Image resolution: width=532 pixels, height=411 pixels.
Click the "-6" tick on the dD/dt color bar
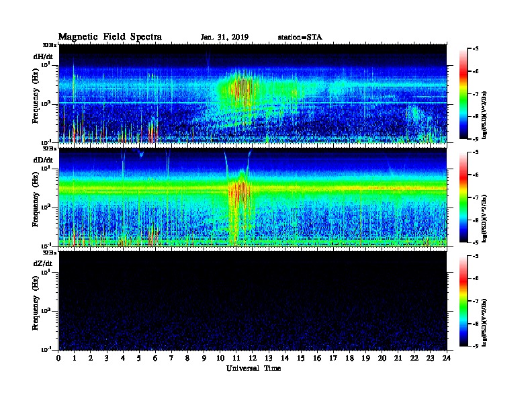pyautogui.click(x=476, y=175)
